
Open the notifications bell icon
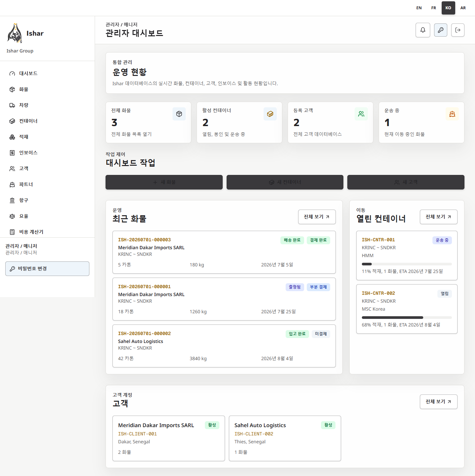(423, 30)
